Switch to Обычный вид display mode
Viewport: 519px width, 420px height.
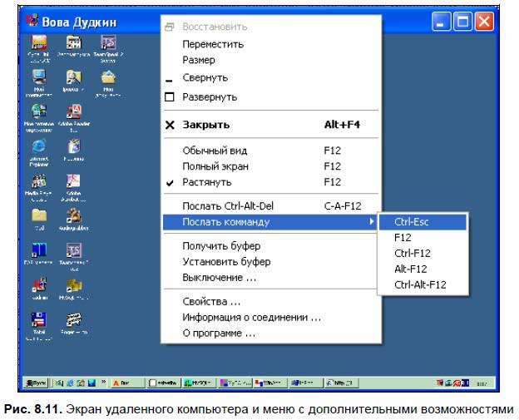pos(215,151)
